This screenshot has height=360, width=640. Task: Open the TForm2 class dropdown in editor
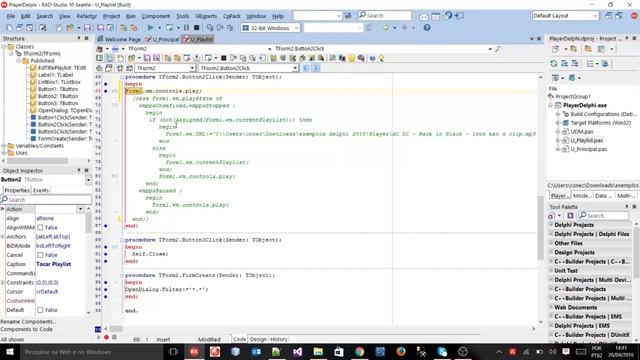coord(192,68)
